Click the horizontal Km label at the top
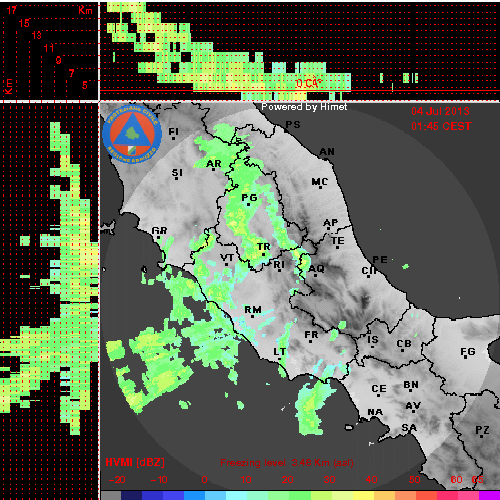 [85, 10]
